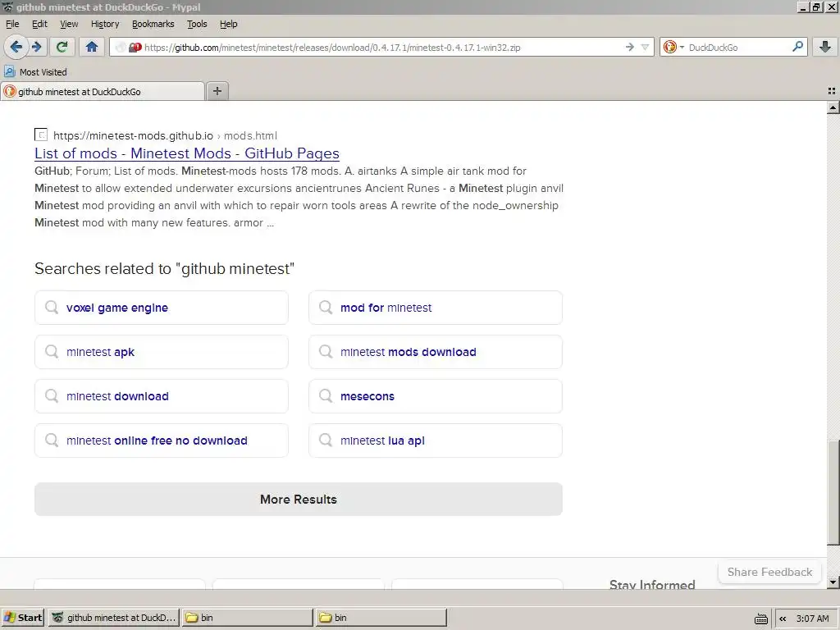Click the Searches related to "github minetest" heading
This screenshot has height=630, width=840.
(x=164, y=268)
